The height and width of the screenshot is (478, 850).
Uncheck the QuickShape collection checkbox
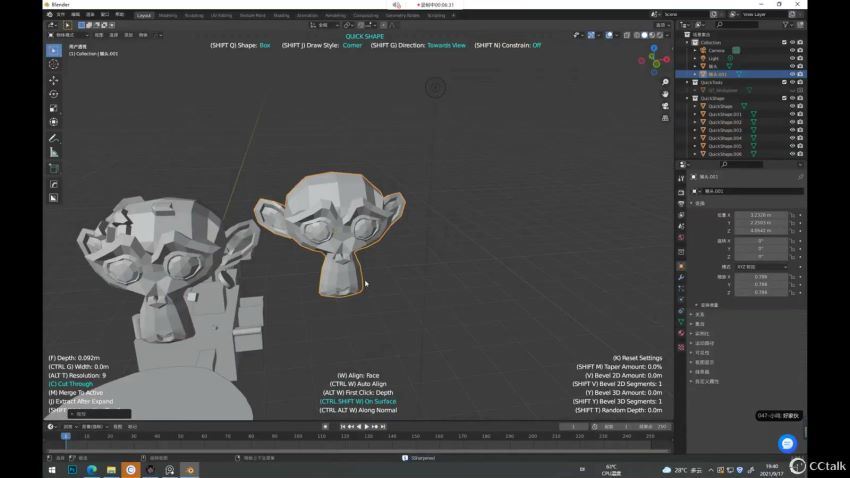(783, 98)
